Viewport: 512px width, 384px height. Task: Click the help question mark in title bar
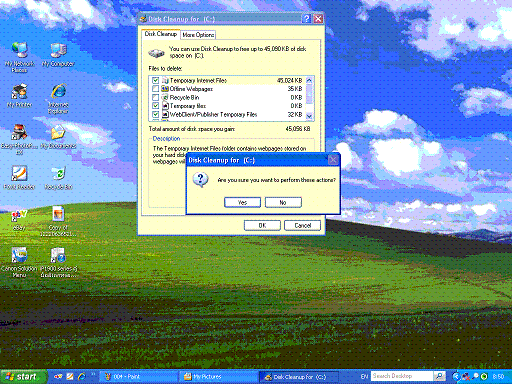[306, 19]
